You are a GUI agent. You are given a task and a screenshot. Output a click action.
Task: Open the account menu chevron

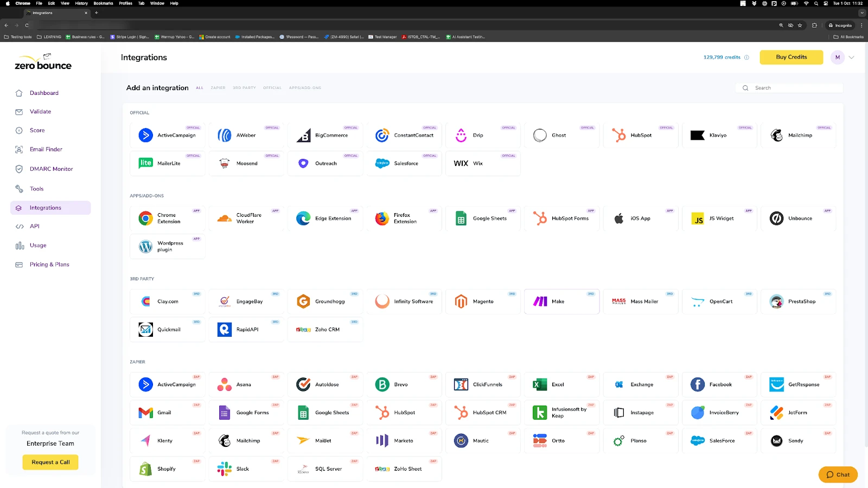[x=851, y=57]
